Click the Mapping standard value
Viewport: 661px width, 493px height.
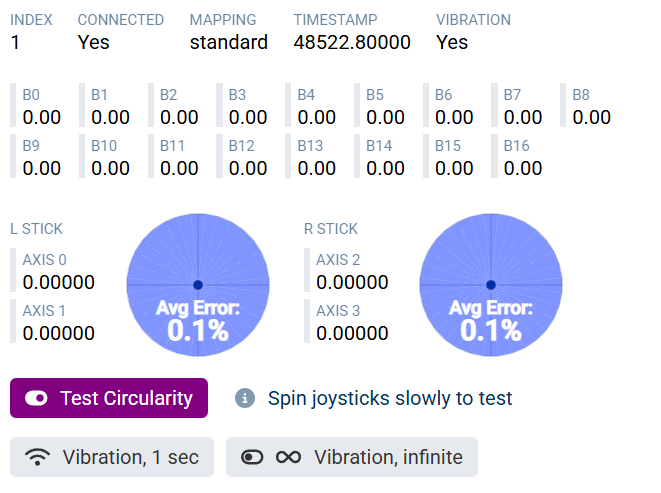(229, 42)
